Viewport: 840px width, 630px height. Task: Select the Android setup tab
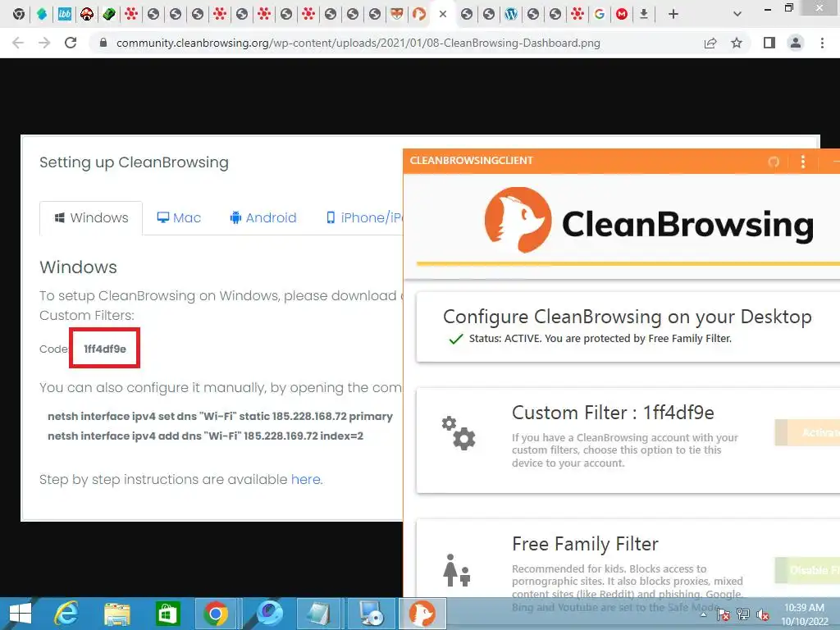(x=263, y=218)
